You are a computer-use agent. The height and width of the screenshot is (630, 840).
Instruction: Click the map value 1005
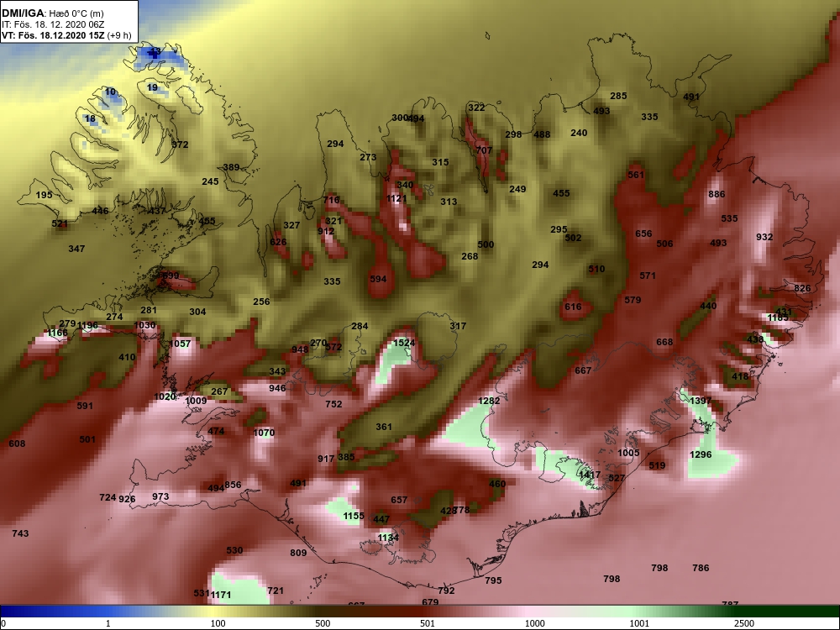pyautogui.click(x=628, y=453)
